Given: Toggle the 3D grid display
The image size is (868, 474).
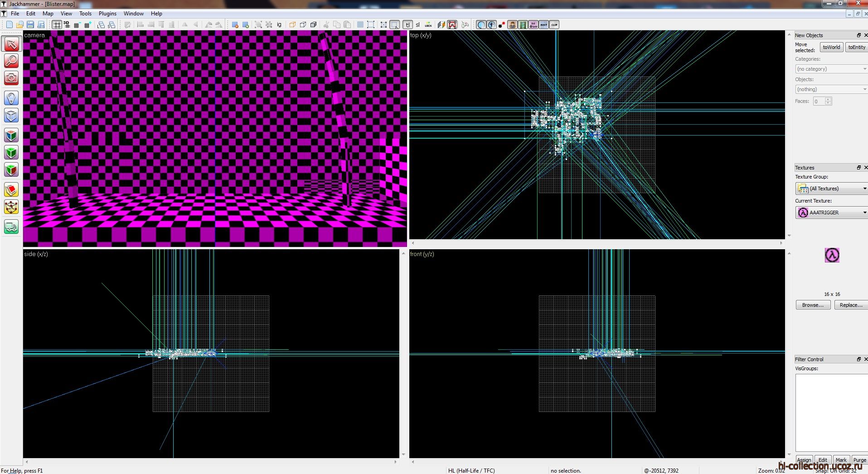Looking at the screenshot, I should (x=67, y=24).
